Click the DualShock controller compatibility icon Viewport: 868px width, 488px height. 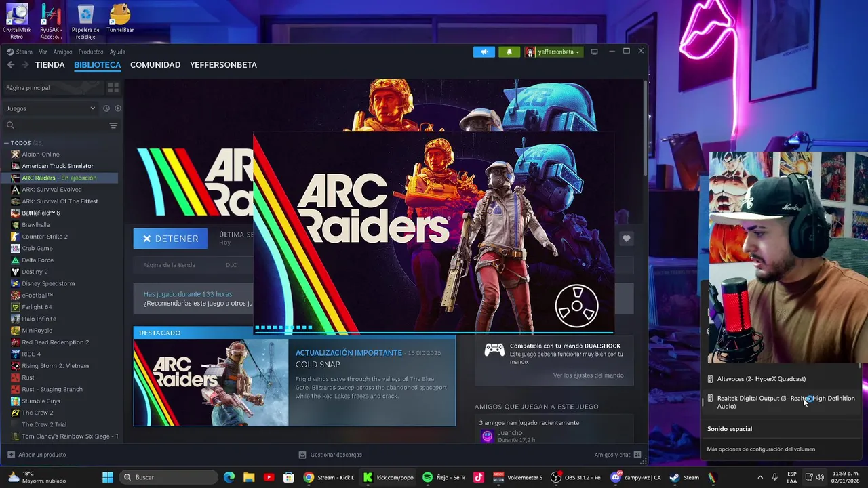pos(494,350)
